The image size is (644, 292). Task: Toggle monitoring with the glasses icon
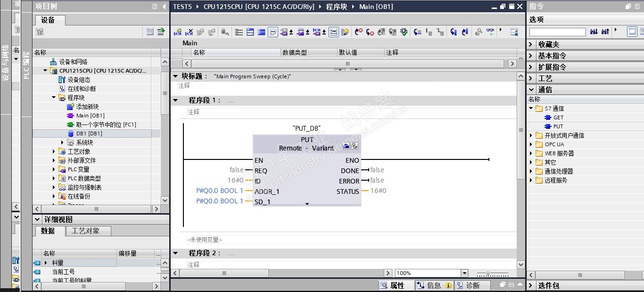[491, 32]
